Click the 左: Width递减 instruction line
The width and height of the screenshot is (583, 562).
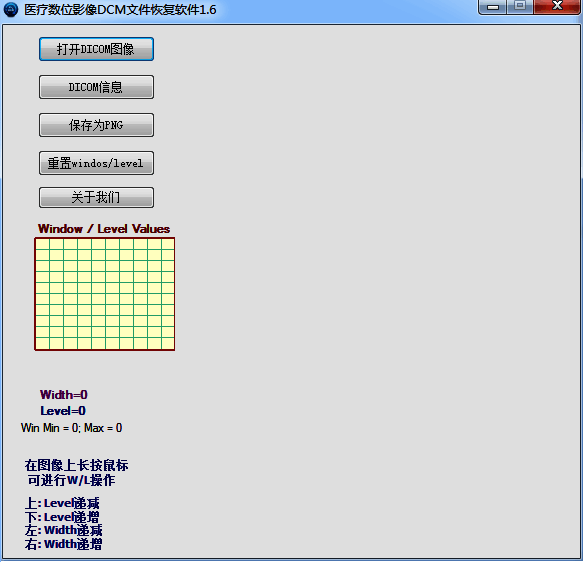(64, 530)
